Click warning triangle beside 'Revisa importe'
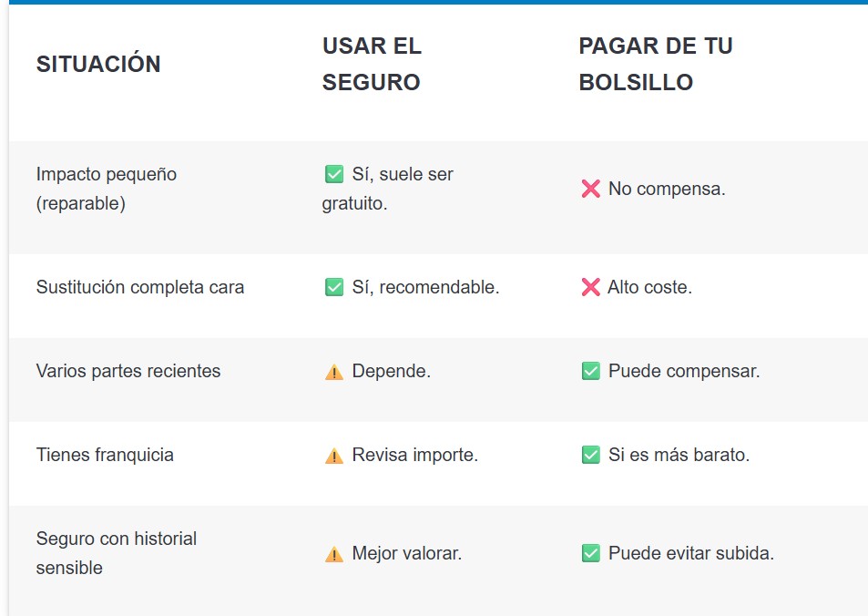The image size is (868, 616). [333, 456]
